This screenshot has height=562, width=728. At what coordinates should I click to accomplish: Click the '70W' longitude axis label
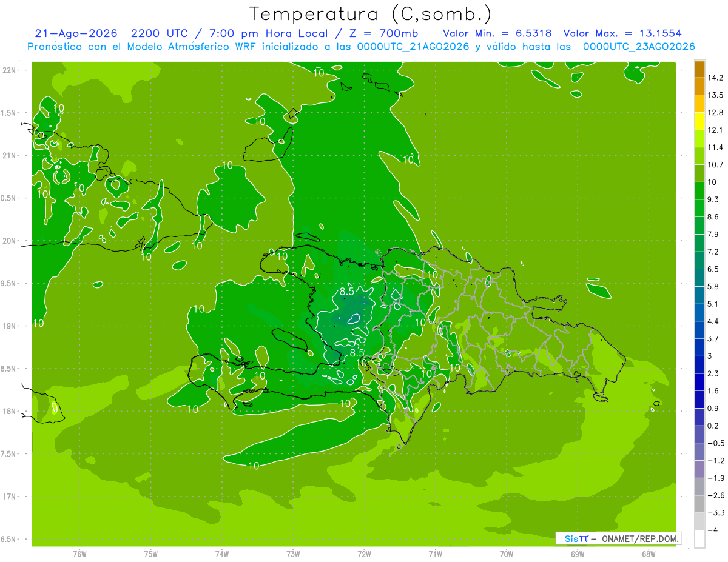click(507, 554)
